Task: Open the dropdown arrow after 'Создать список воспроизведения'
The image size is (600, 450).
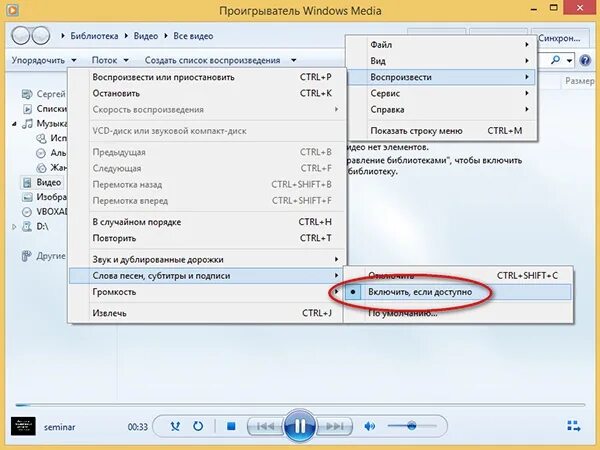Action: (x=293, y=60)
